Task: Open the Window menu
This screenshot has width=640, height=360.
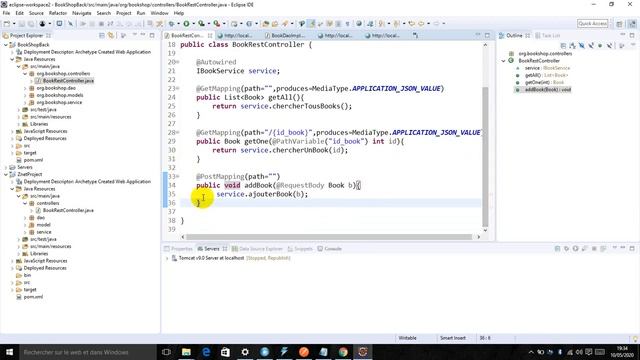Action: (160, 13)
